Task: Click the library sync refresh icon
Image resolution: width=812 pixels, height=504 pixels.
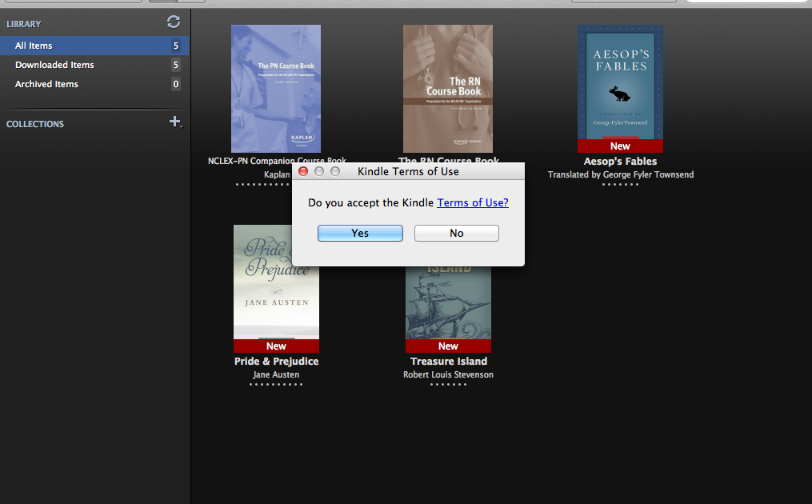Action: tap(174, 22)
